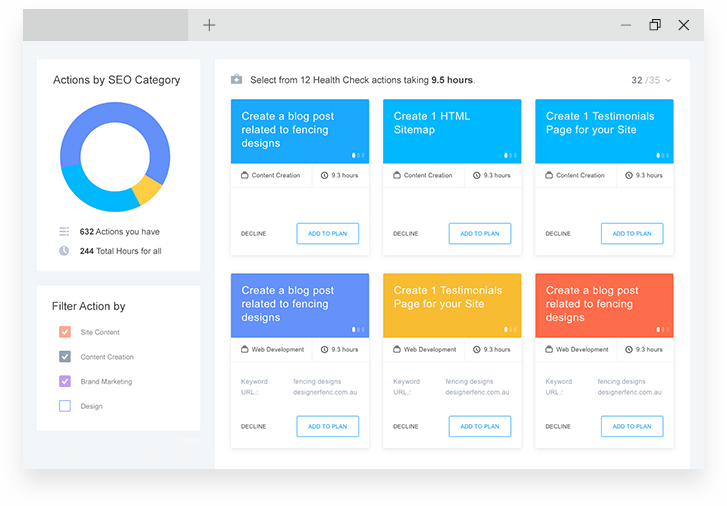Click the yellow segment of the donut chart

147,189
